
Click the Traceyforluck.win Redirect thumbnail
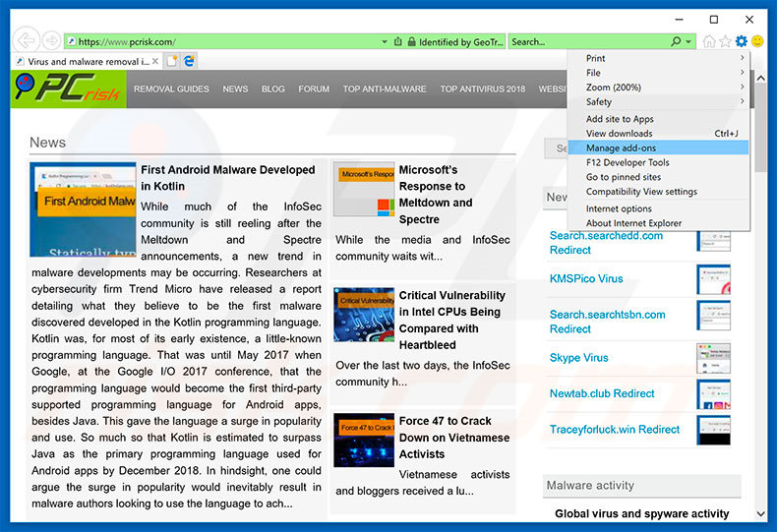pos(714,430)
